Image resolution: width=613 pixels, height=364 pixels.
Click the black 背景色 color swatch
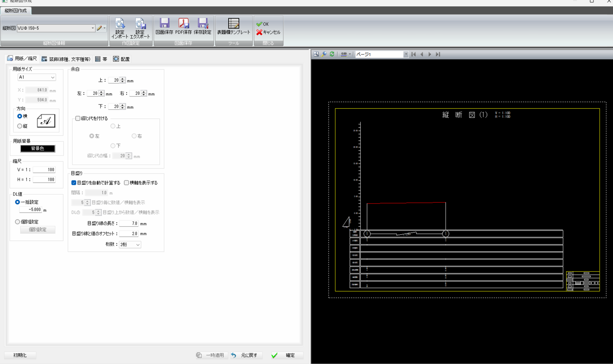[x=38, y=148]
